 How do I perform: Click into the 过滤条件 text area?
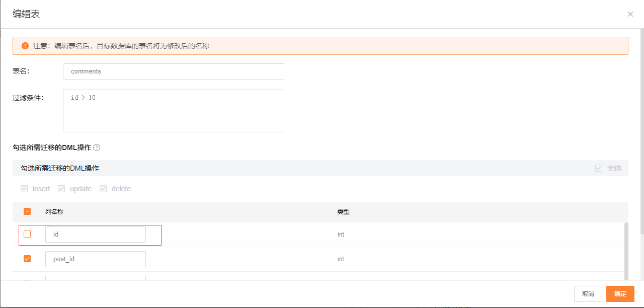(174, 111)
